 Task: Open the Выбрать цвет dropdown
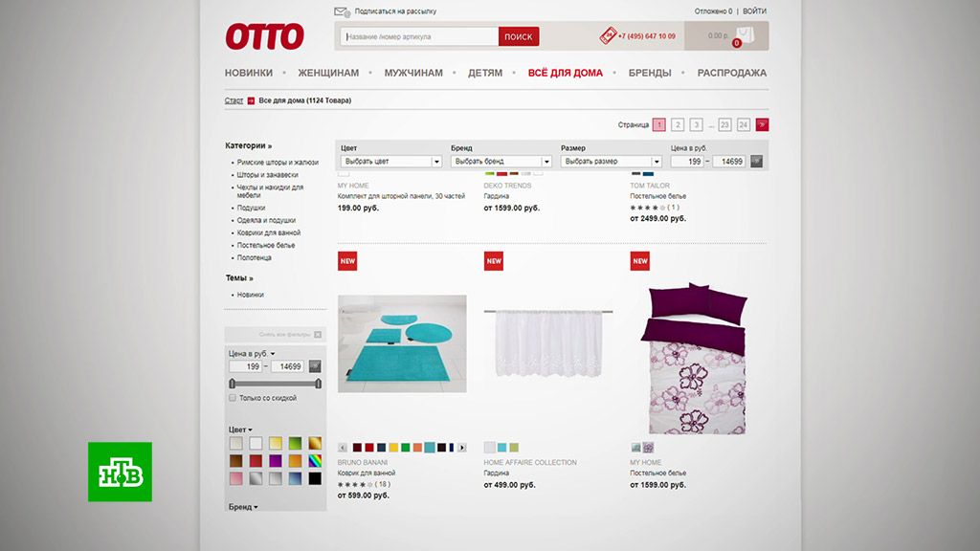coord(391,161)
